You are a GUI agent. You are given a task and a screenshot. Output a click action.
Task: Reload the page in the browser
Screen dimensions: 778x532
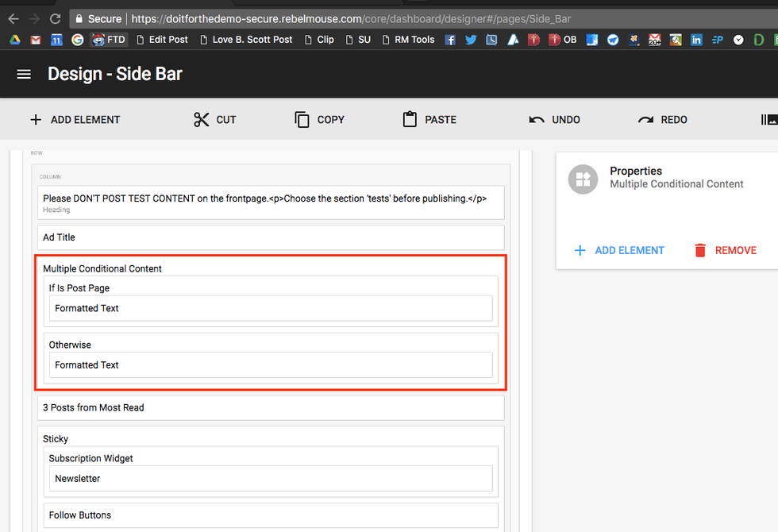[x=55, y=18]
